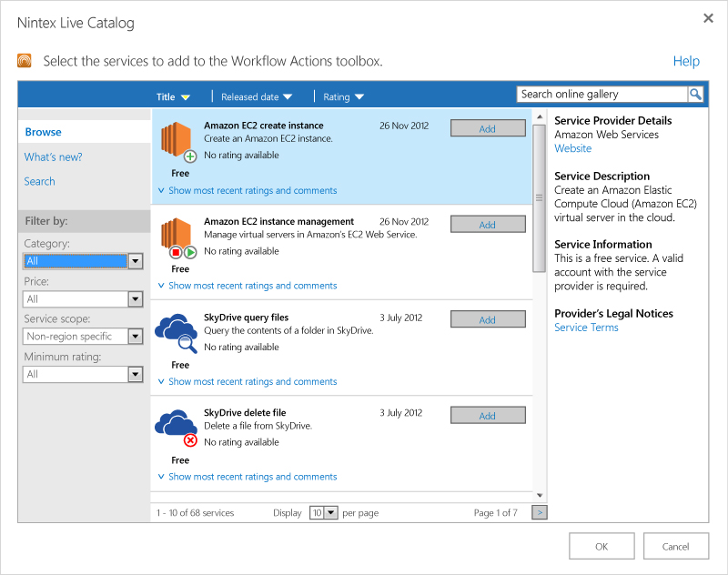This screenshot has height=575, width=728.
Task: Click the services list scrollbar thumb
Action: 539,198
